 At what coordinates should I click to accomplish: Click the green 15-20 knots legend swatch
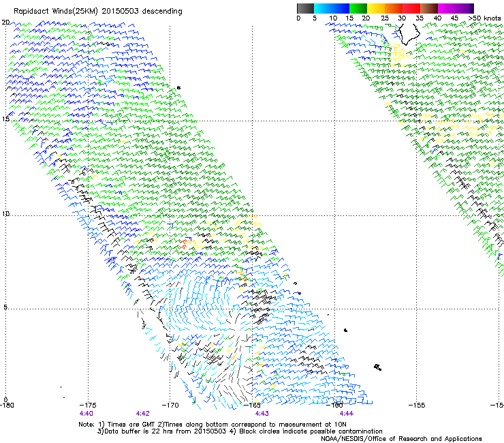(x=358, y=8)
